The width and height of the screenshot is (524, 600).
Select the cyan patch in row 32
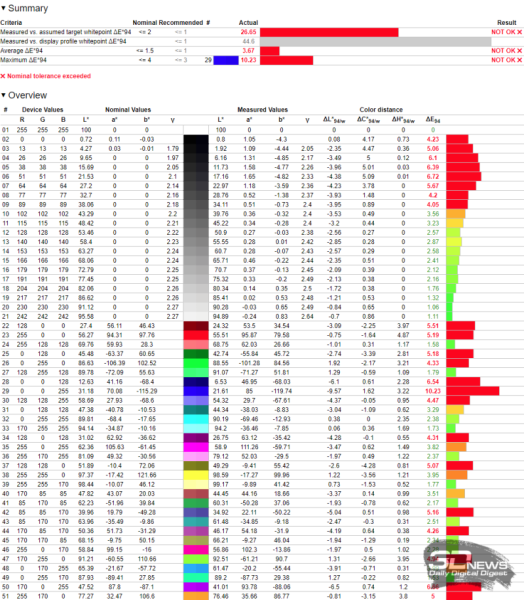(x=196, y=419)
